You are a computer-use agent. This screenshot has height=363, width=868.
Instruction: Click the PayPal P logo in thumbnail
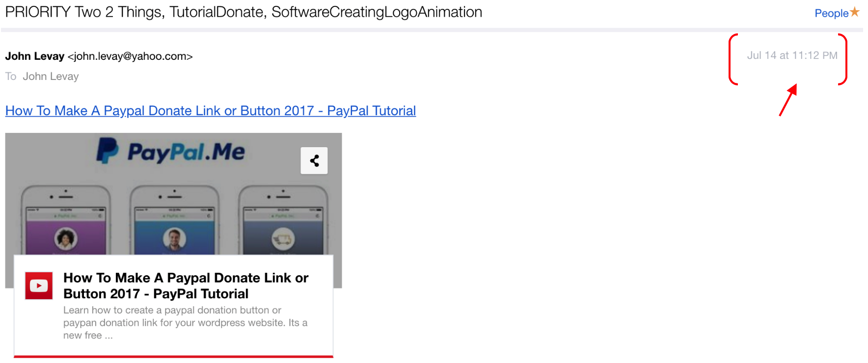(108, 150)
